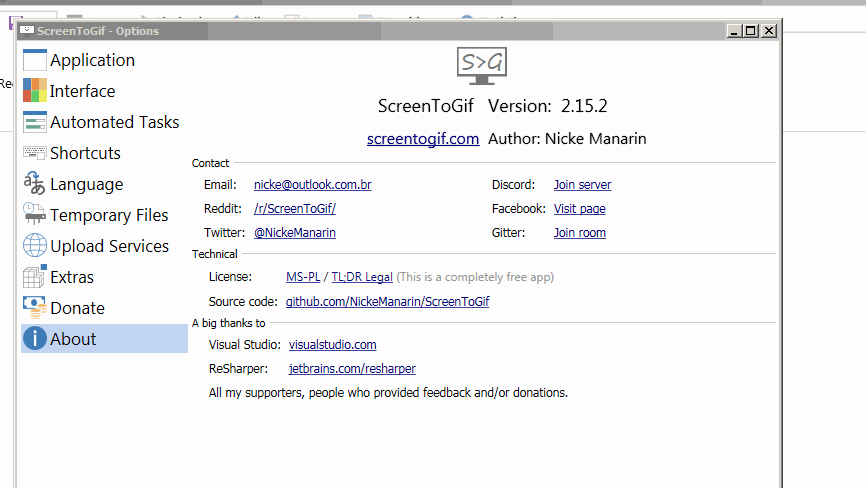Visit the visualstudio.com link
This screenshot has height=488, width=866.
point(332,344)
